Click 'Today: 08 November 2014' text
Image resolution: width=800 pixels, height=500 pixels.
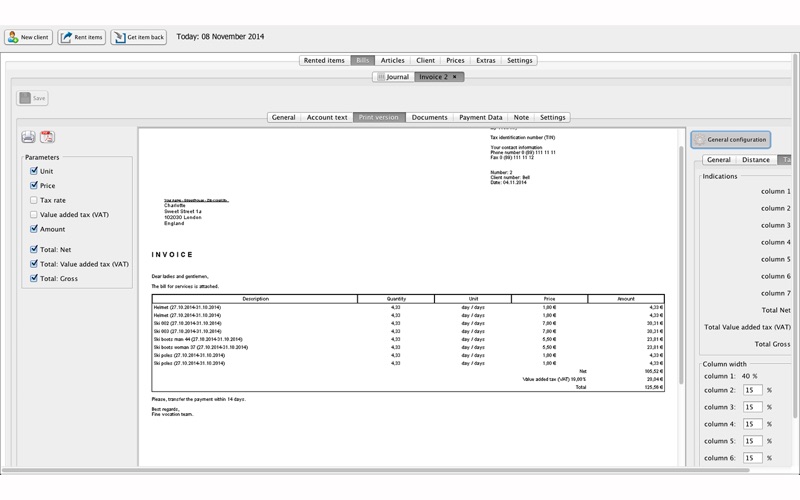[x=220, y=37]
